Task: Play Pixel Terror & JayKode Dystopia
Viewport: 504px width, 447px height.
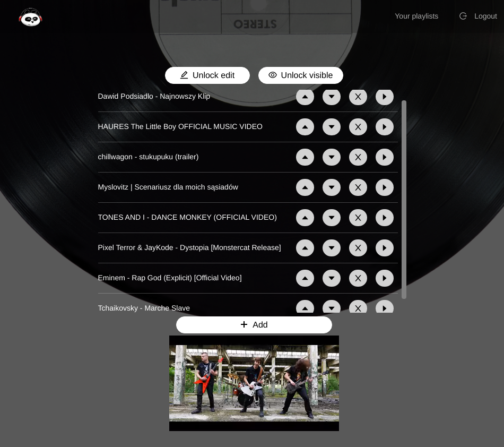Action: pos(385,247)
